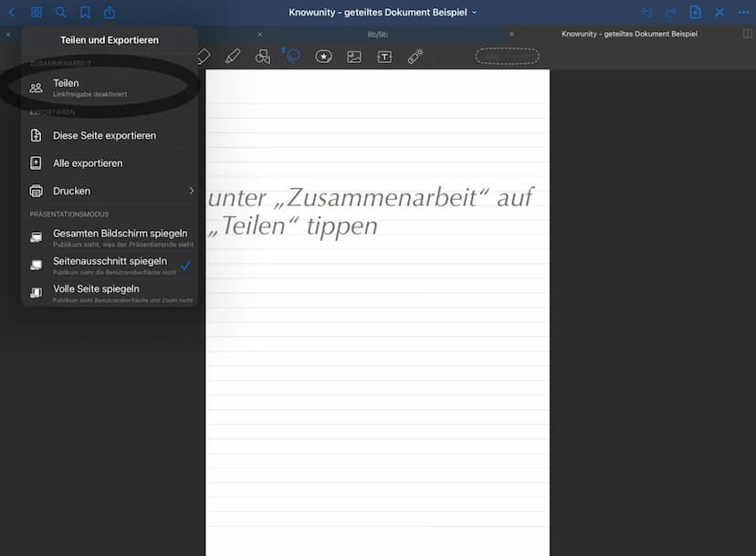Close the 8b/9b tab

(260, 35)
